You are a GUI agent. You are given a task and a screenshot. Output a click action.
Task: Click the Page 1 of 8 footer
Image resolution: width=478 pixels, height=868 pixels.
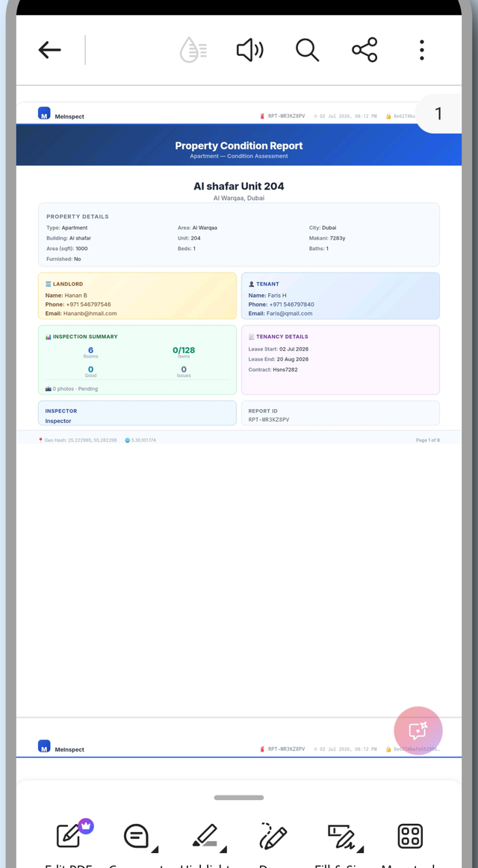coord(428,440)
